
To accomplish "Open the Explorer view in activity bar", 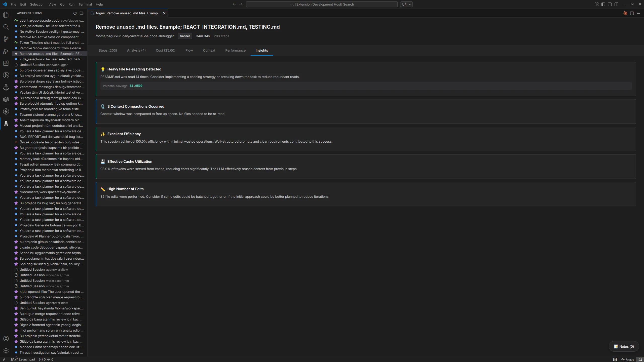I will pyautogui.click(x=6, y=15).
